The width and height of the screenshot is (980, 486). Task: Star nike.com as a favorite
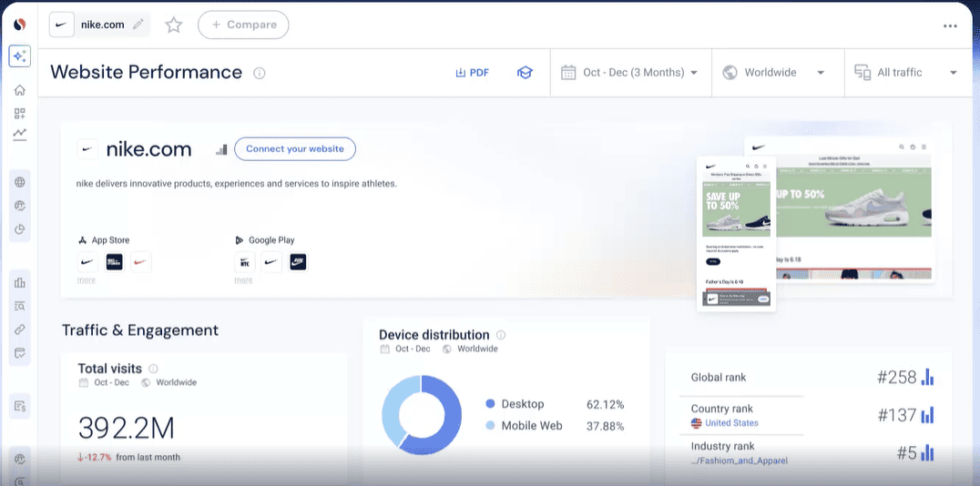tap(173, 25)
